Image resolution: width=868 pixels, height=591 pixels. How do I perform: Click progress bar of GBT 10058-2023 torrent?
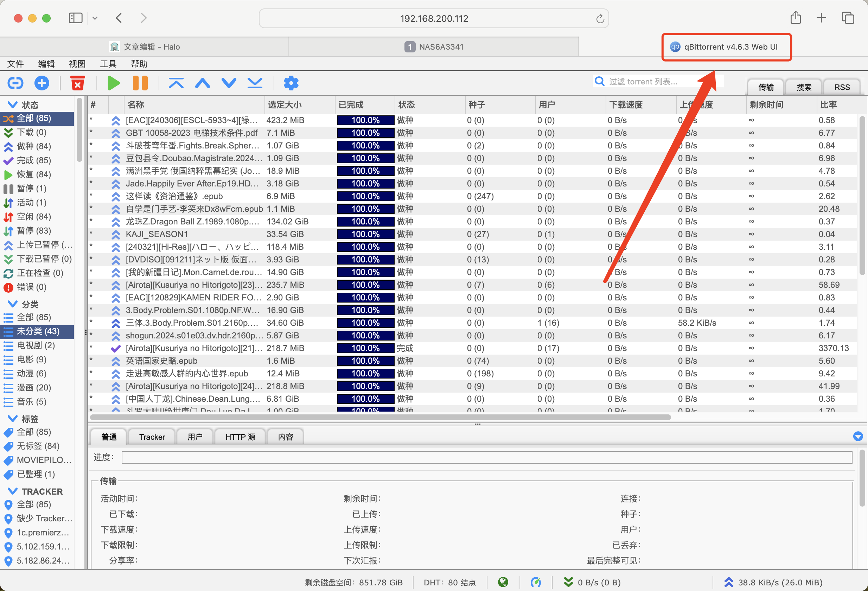coord(365,133)
